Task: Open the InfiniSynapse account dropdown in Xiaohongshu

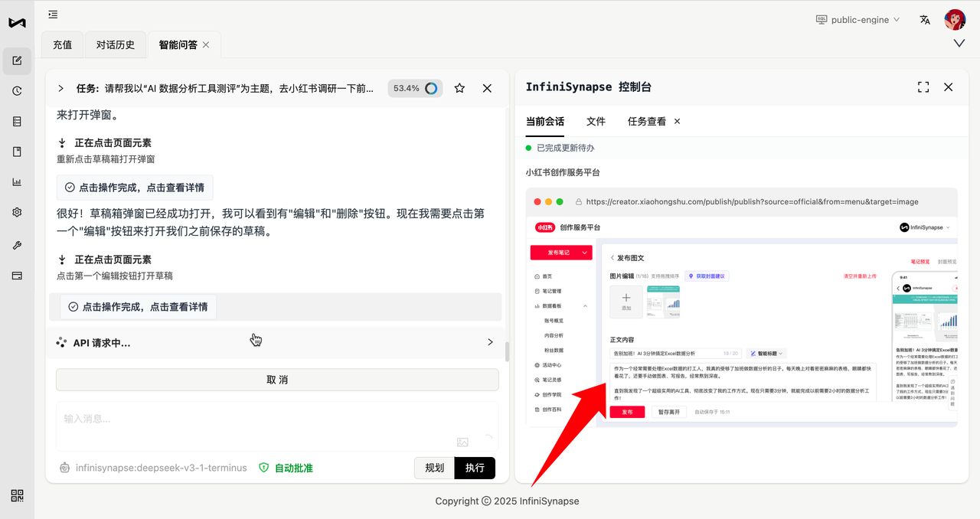Action: [924, 227]
